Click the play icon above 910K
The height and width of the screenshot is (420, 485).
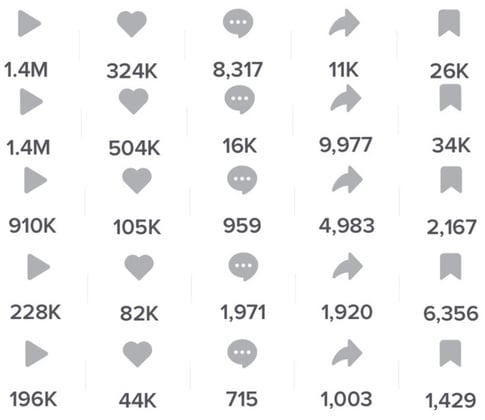(35, 180)
